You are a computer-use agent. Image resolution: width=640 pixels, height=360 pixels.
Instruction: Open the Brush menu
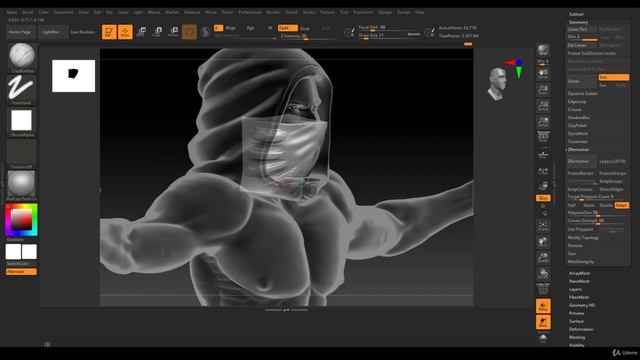point(28,12)
